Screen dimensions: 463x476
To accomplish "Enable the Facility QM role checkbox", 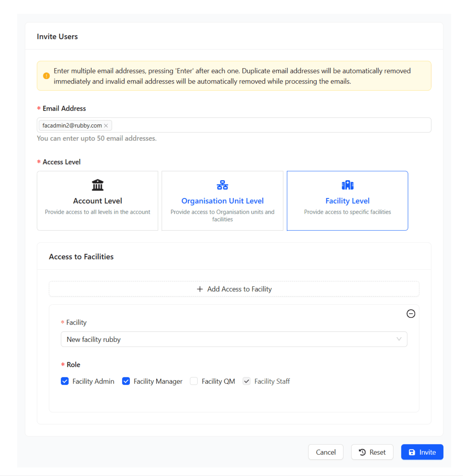I will pyautogui.click(x=194, y=381).
